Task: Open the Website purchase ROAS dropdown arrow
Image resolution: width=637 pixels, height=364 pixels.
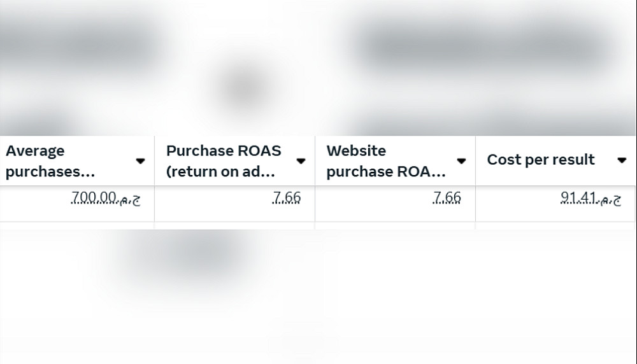Action: tap(462, 162)
